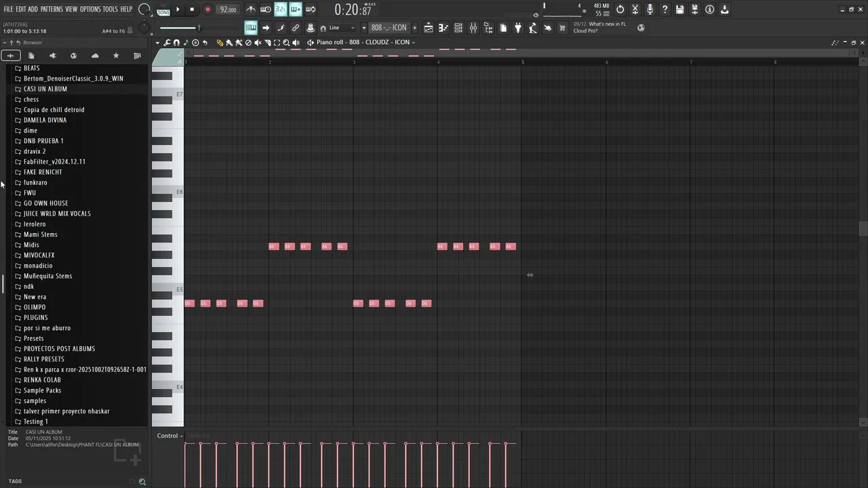Select the piano roll zoom tool

pyautogui.click(x=286, y=43)
